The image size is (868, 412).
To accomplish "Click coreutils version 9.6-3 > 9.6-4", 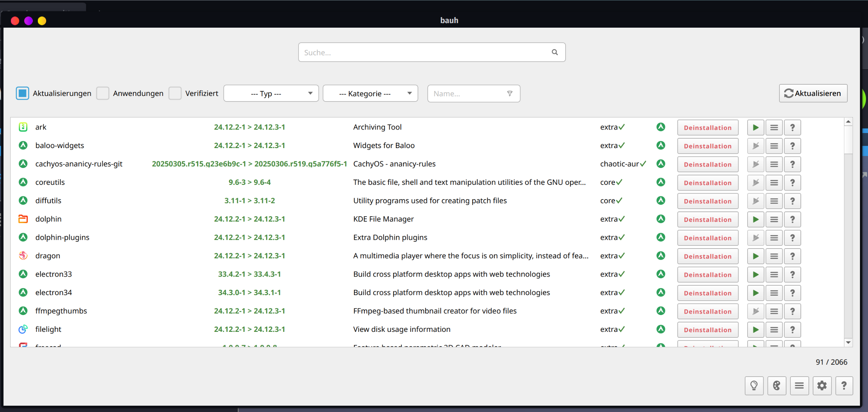I will pos(250,182).
